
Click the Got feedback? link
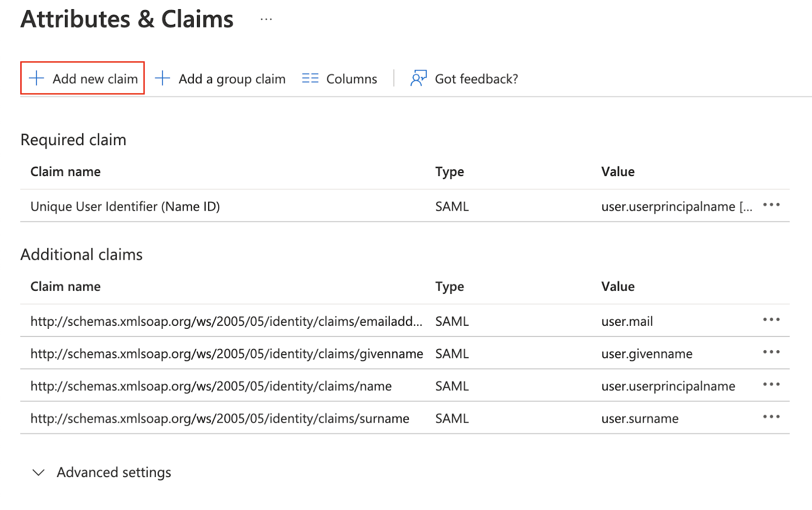(476, 79)
